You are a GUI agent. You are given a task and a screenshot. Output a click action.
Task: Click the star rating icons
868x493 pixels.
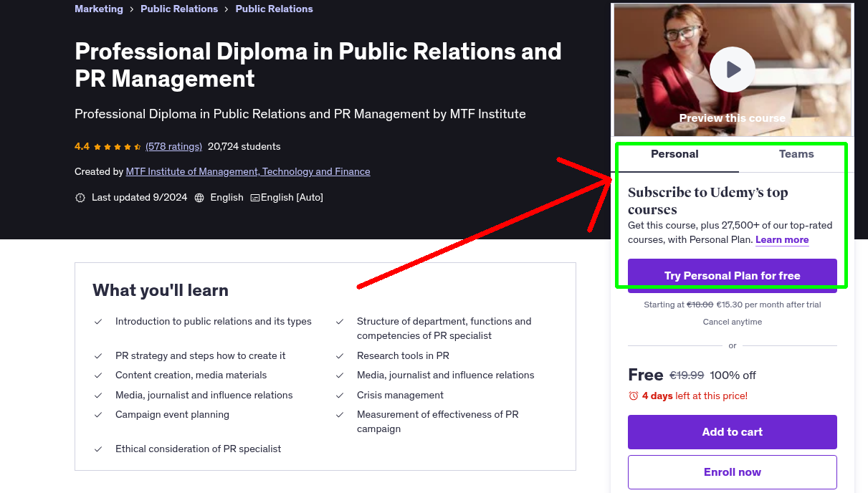pyautogui.click(x=117, y=146)
